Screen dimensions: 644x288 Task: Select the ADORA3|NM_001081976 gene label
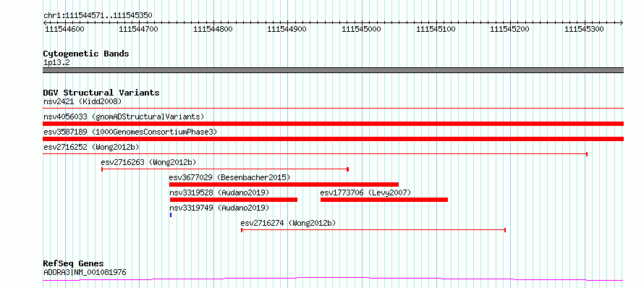pyautogui.click(x=85, y=272)
